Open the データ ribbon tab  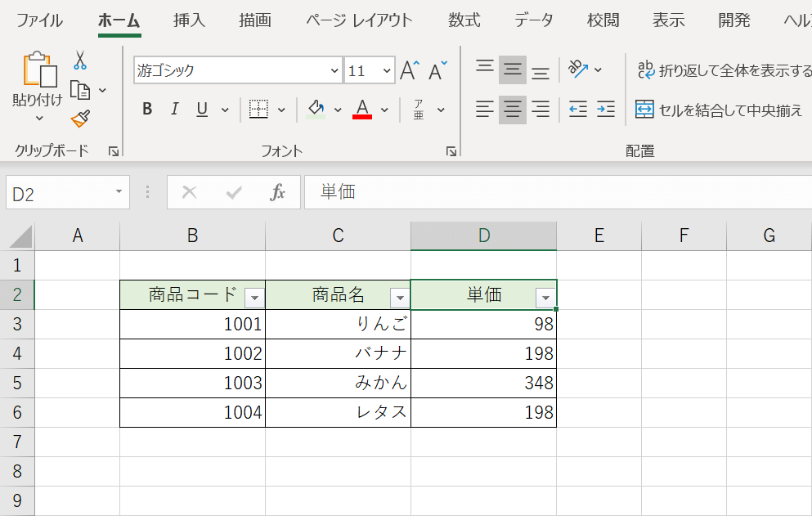(533, 20)
